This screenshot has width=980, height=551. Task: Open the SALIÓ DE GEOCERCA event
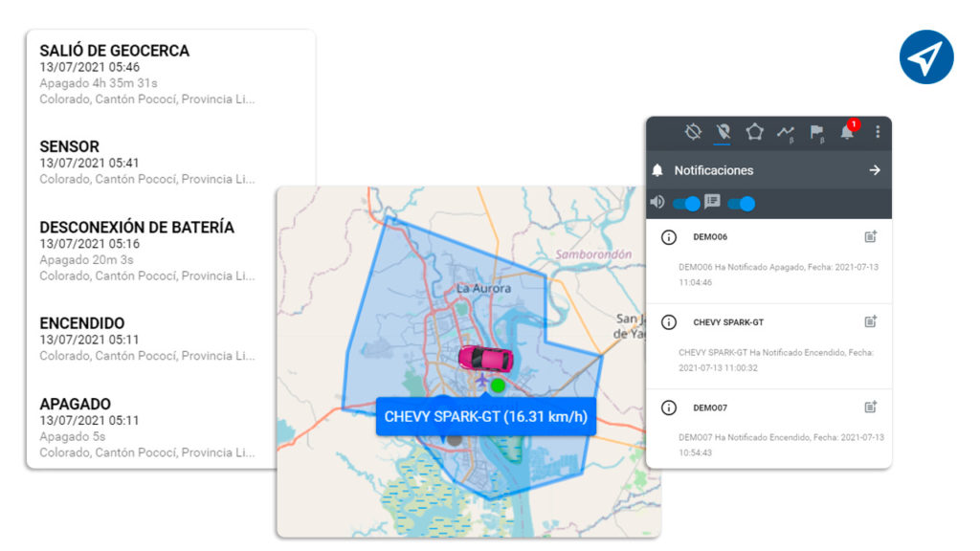[x=115, y=51]
